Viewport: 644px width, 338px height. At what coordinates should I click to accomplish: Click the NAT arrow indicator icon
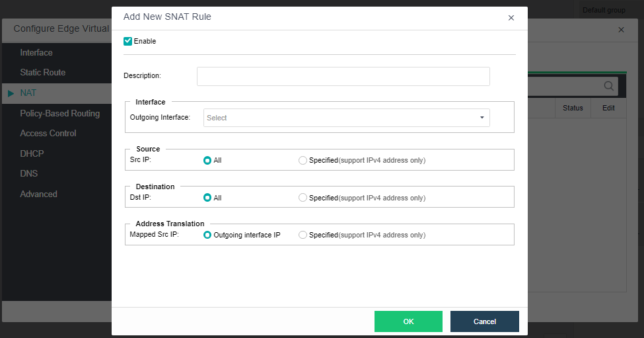point(11,93)
